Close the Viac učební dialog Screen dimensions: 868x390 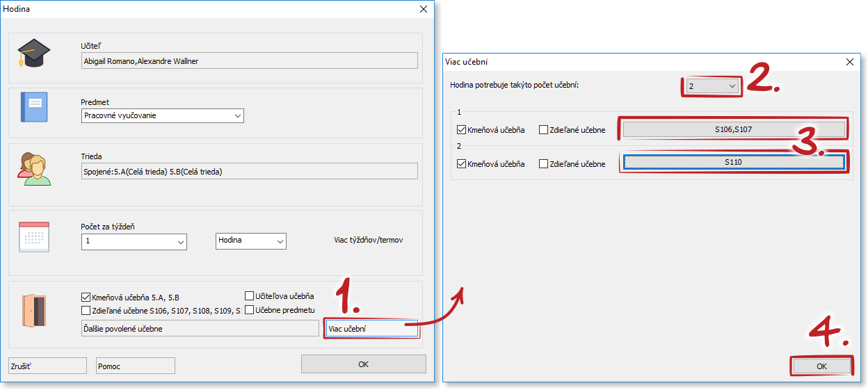849,62
